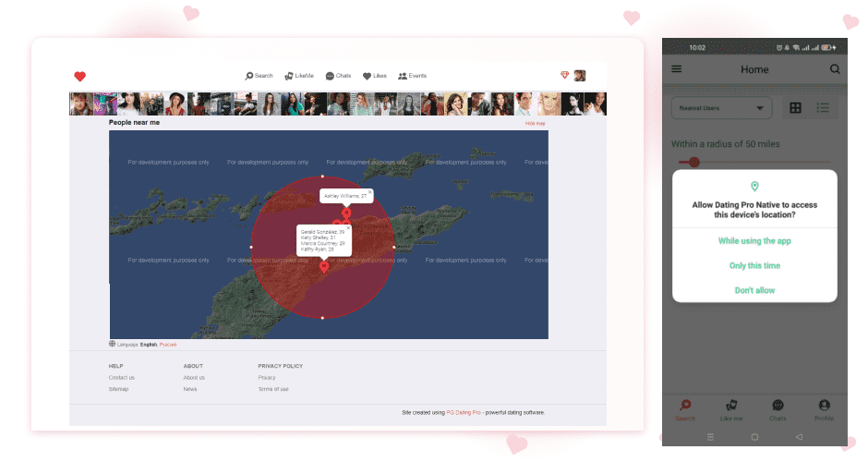Select Marcia Courtney, 29 in map popup
The image size is (868, 462).
pos(323,243)
